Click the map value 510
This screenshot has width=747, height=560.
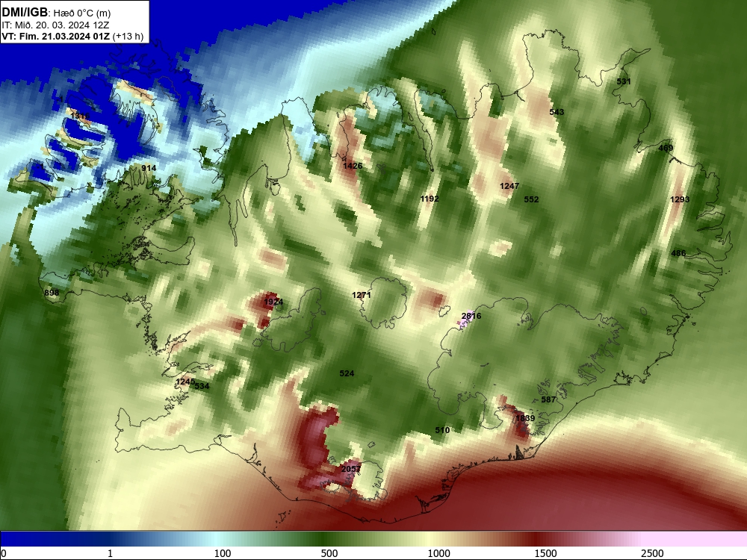point(442,430)
